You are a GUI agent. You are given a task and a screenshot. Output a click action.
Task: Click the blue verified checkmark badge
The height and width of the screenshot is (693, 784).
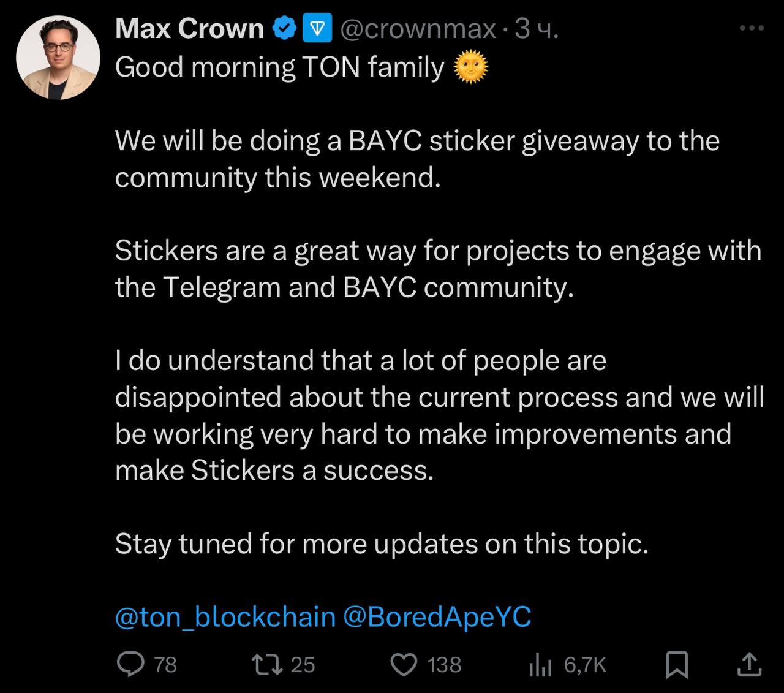(284, 28)
